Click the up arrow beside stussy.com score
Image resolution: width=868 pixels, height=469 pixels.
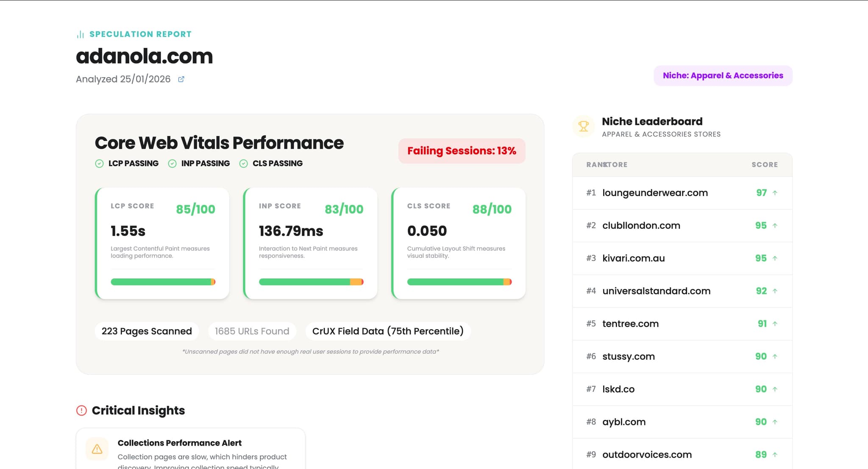point(775,357)
